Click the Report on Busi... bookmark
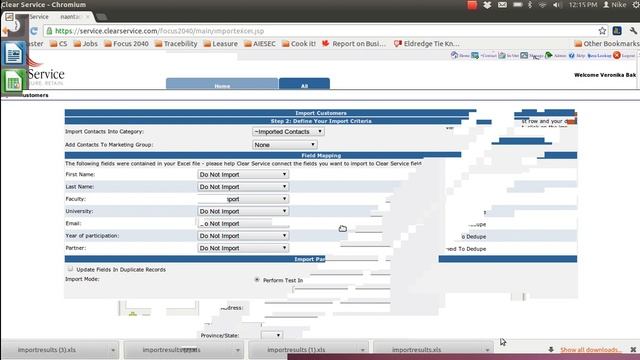Screen dimensions: 640x360 point(354,43)
